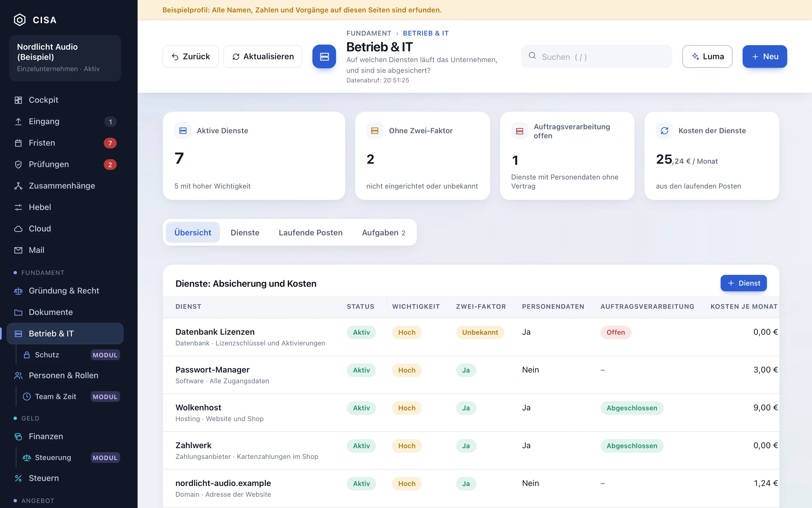Click the FUNDAMENT breadcrumb link
812x508 pixels.
click(369, 33)
